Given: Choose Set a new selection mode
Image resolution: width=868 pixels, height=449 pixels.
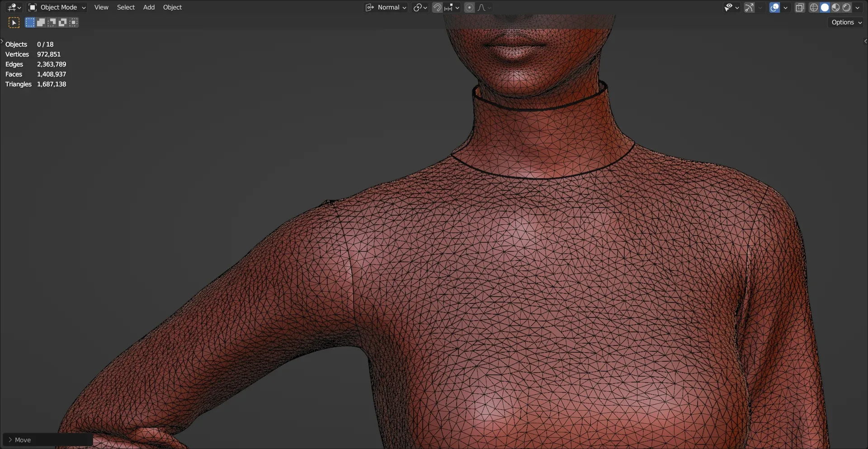Looking at the screenshot, I should tap(30, 23).
